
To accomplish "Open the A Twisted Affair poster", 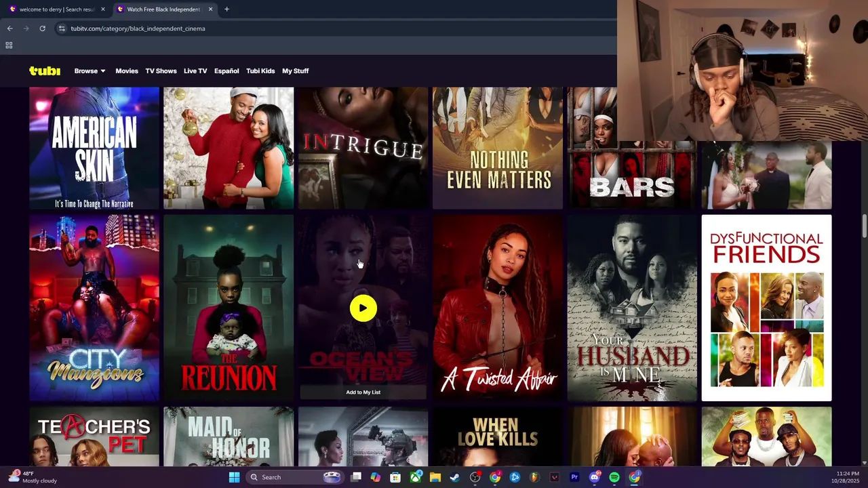I will (x=498, y=308).
